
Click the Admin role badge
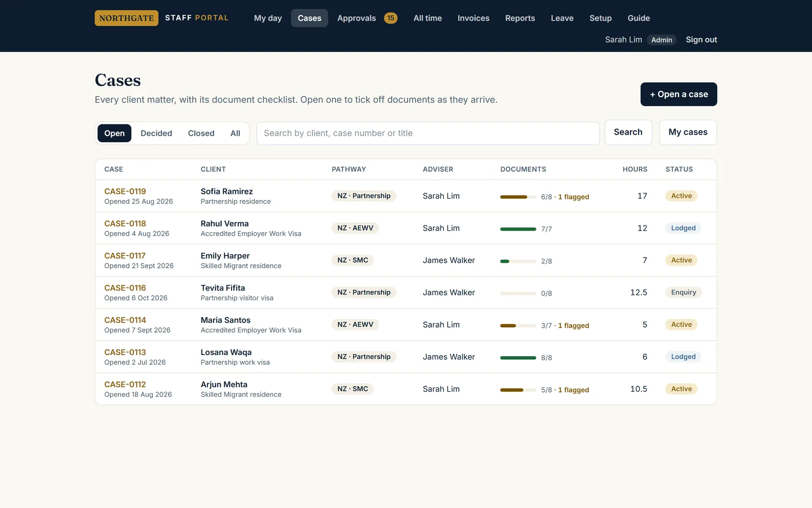coord(661,40)
